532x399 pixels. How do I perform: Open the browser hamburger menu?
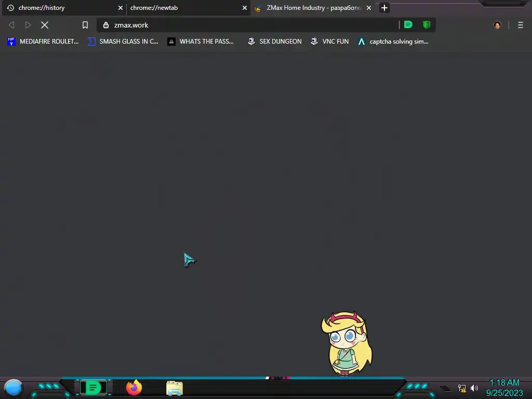[521, 25]
